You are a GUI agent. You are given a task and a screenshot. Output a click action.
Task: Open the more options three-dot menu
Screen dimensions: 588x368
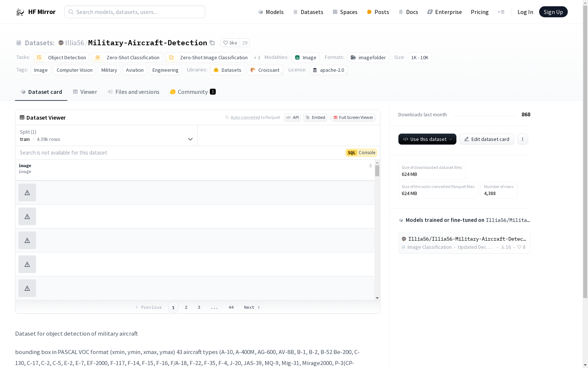(x=522, y=139)
